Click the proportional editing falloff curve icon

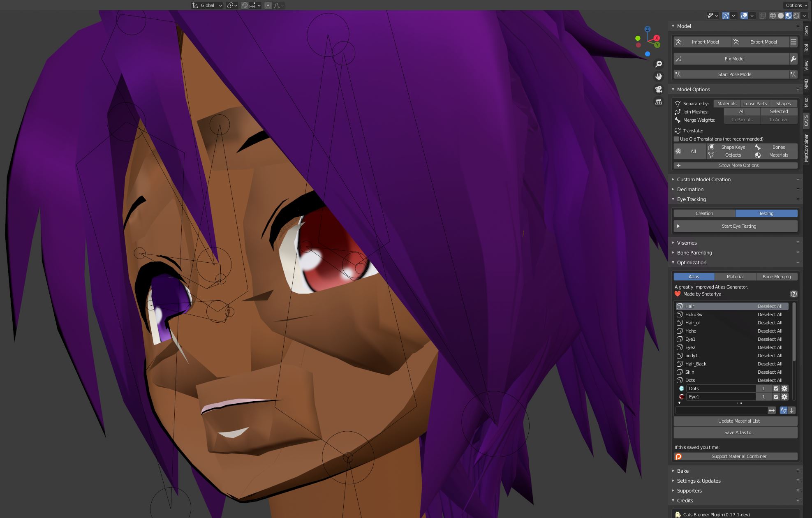click(277, 5)
